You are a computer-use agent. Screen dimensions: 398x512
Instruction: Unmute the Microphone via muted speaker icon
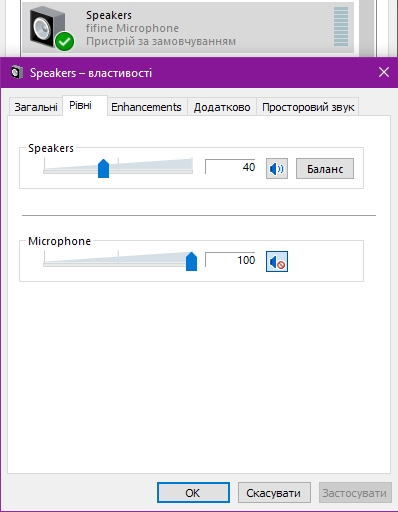(277, 262)
